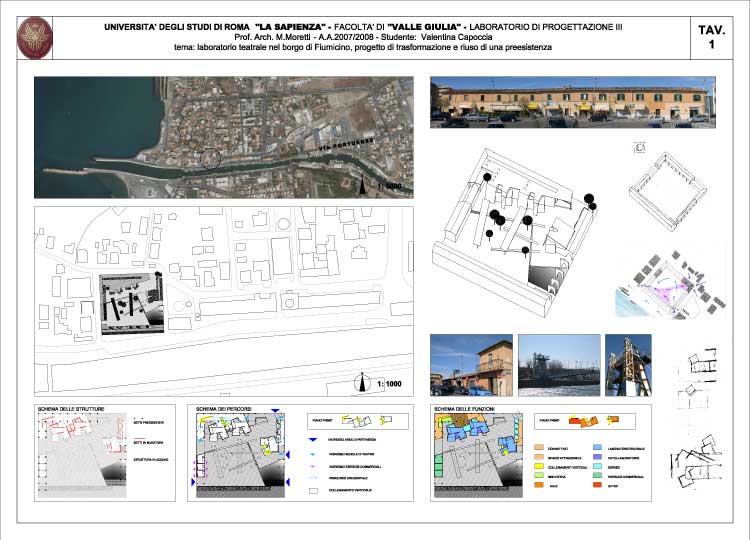Click the 'Piano primo' inset in functions legend
The width and height of the screenshot is (750, 540).
tap(585, 421)
